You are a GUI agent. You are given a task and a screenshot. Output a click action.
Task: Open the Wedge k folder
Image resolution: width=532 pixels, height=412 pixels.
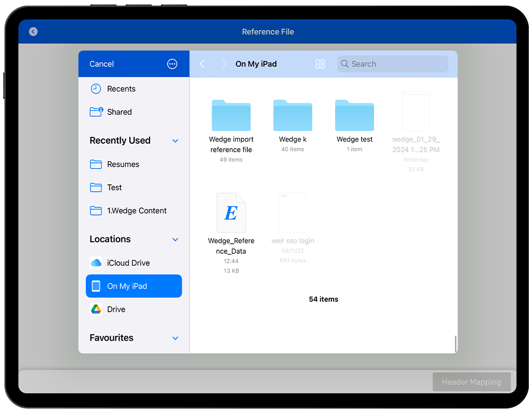pyautogui.click(x=293, y=116)
